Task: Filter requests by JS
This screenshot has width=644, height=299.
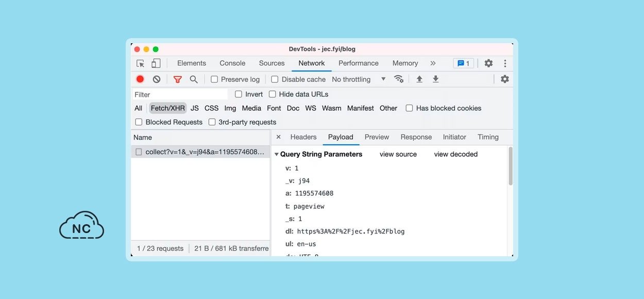Action: (195, 108)
